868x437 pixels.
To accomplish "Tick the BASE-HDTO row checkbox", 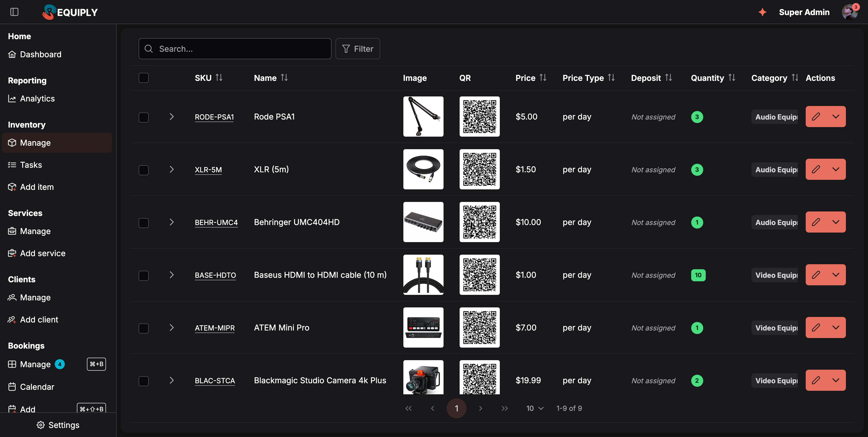I will point(144,275).
